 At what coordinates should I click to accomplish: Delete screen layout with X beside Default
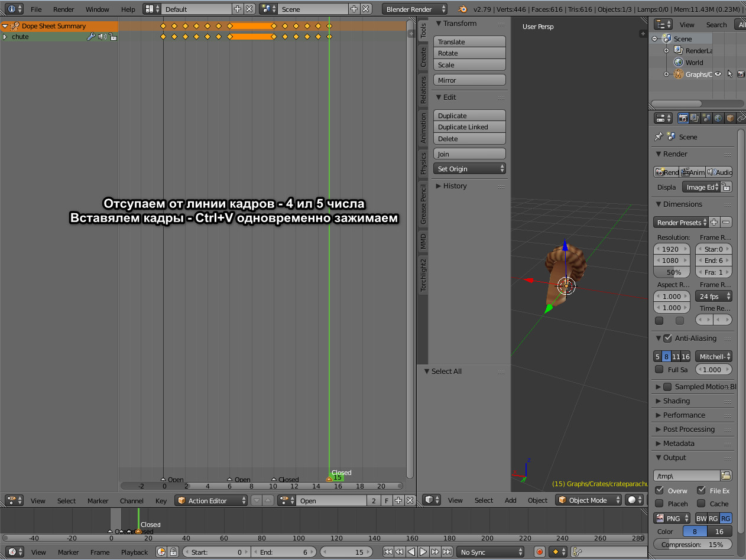click(x=249, y=9)
